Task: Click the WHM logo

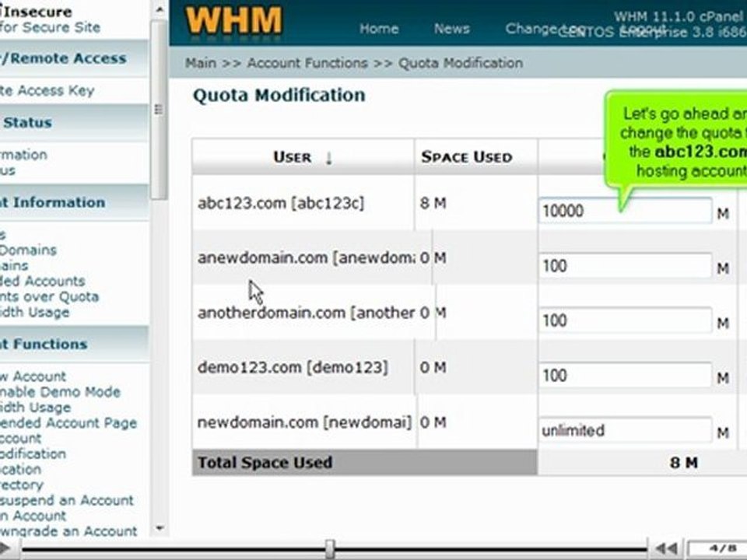Action: coord(233,20)
